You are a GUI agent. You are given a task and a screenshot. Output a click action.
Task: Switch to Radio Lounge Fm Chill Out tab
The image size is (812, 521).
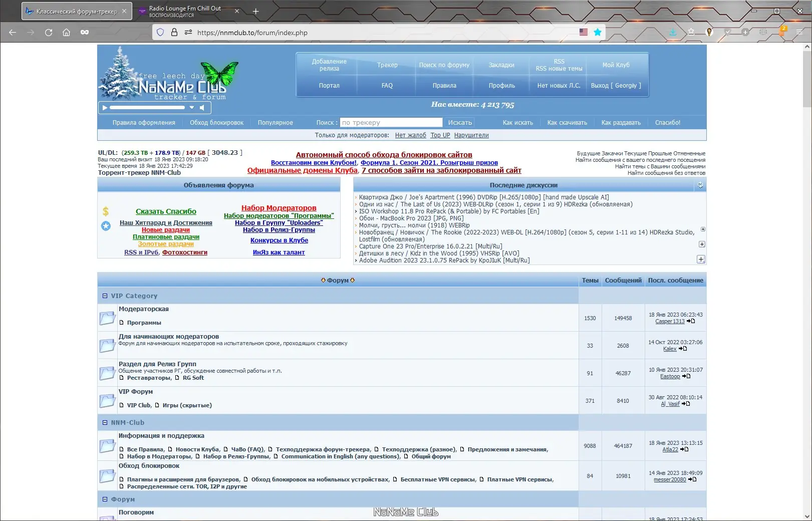(x=185, y=11)
